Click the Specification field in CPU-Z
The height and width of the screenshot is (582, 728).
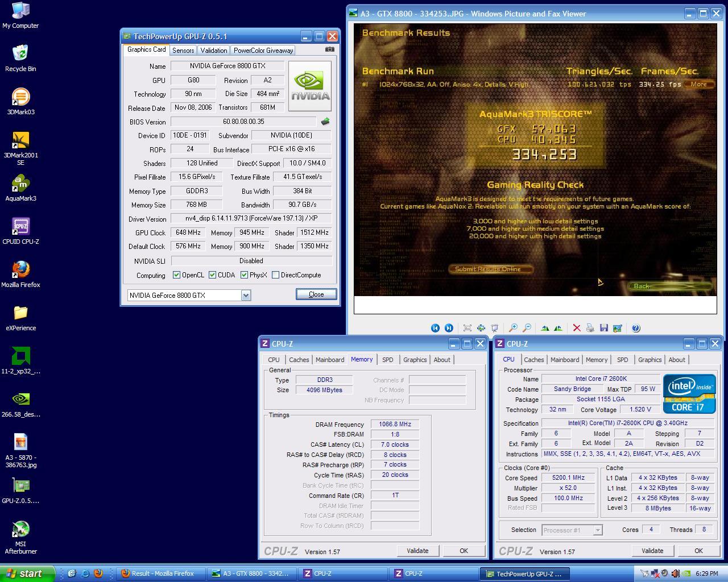coord(627,423)
